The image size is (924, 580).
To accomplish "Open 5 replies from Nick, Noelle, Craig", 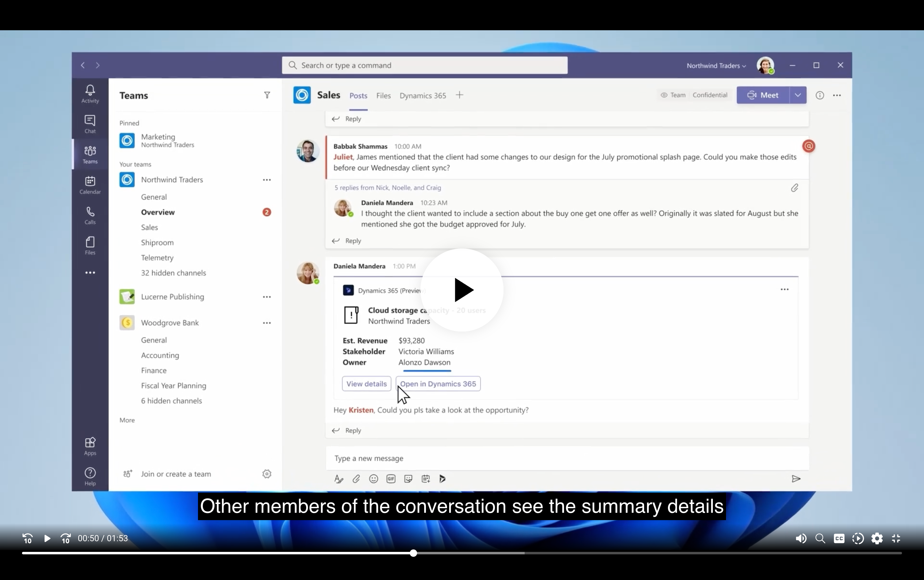I will coord(387,188).
